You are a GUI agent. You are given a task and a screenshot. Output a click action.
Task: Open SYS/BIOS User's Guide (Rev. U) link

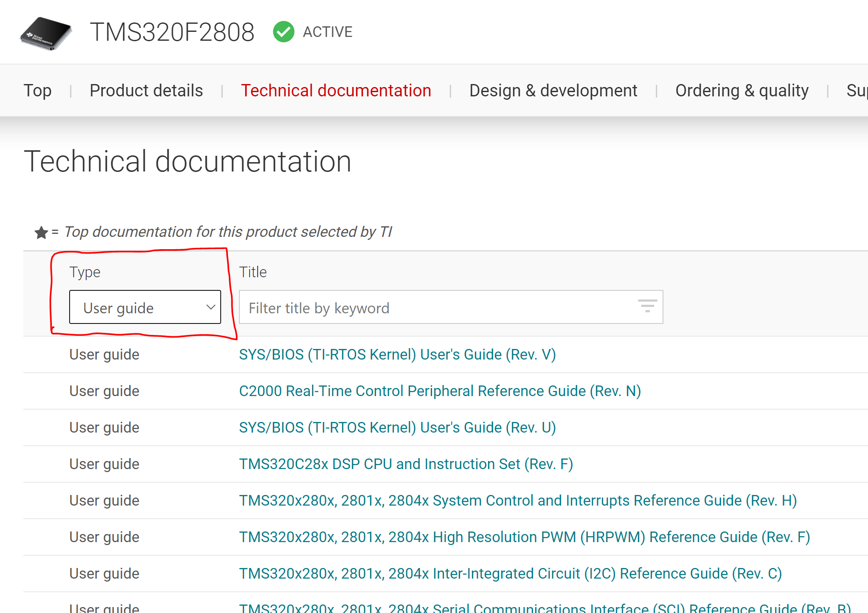398,427
